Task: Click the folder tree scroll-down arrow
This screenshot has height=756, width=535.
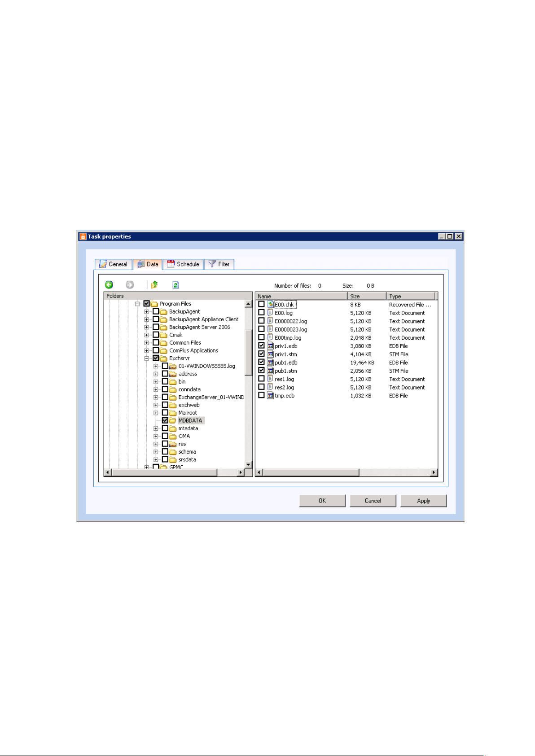Action: pos(249,464)
